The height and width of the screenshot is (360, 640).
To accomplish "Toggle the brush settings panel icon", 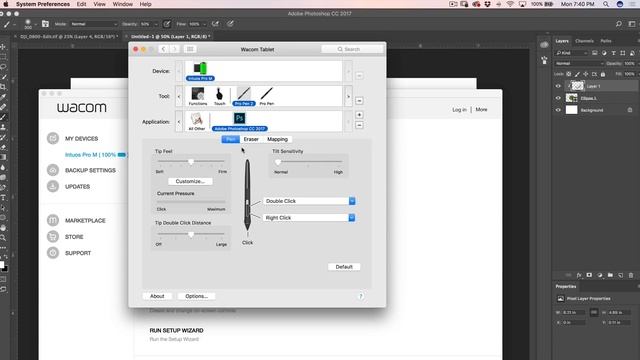I will (x=45, y=24).
